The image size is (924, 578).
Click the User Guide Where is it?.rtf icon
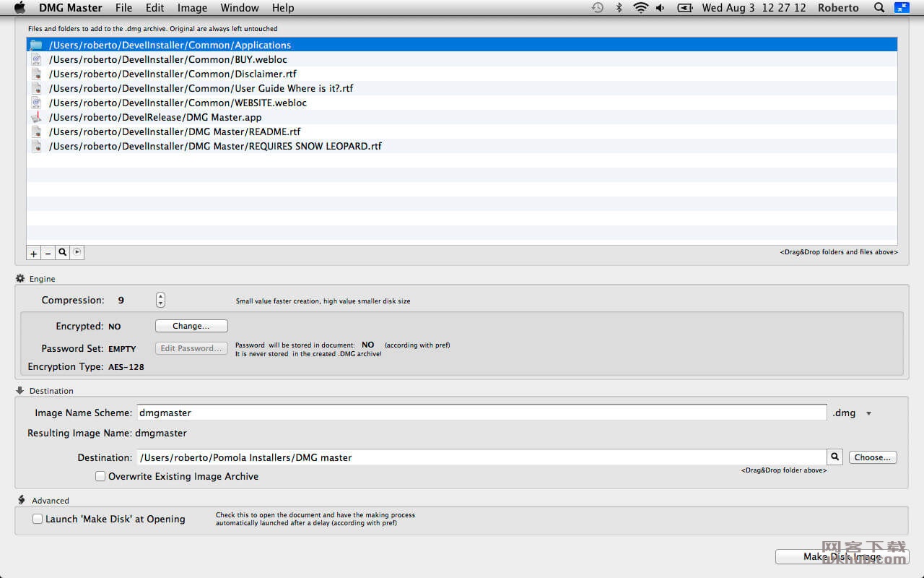(x=36, y=88)
